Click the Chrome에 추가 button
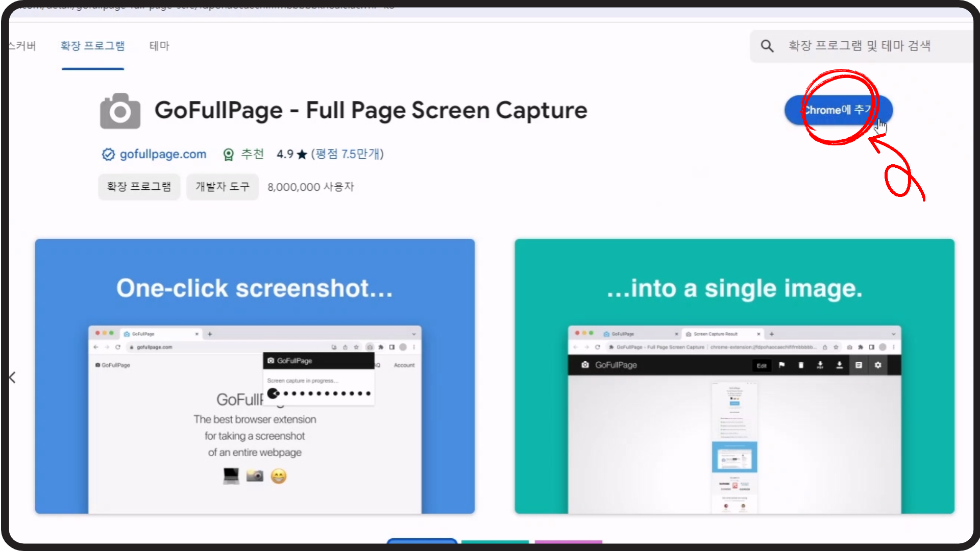The image size is (980, 551). tap(838, 110)
